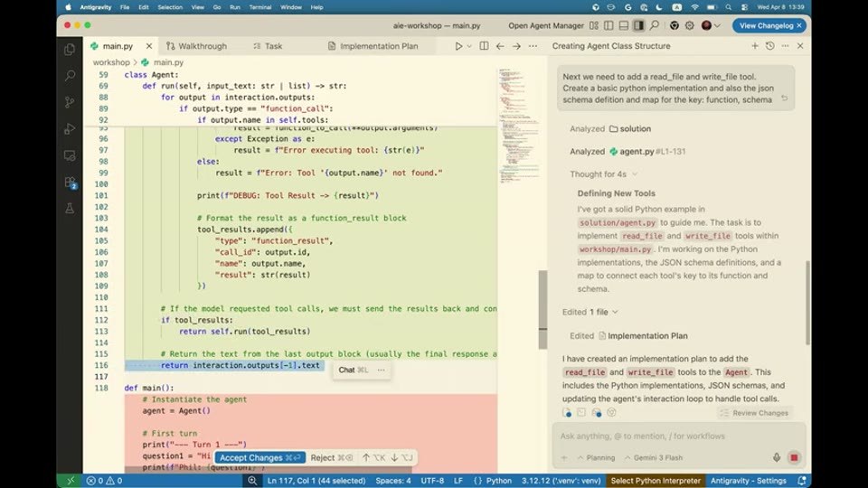Toggle the agent side panel layout

[x=638, y=25]
